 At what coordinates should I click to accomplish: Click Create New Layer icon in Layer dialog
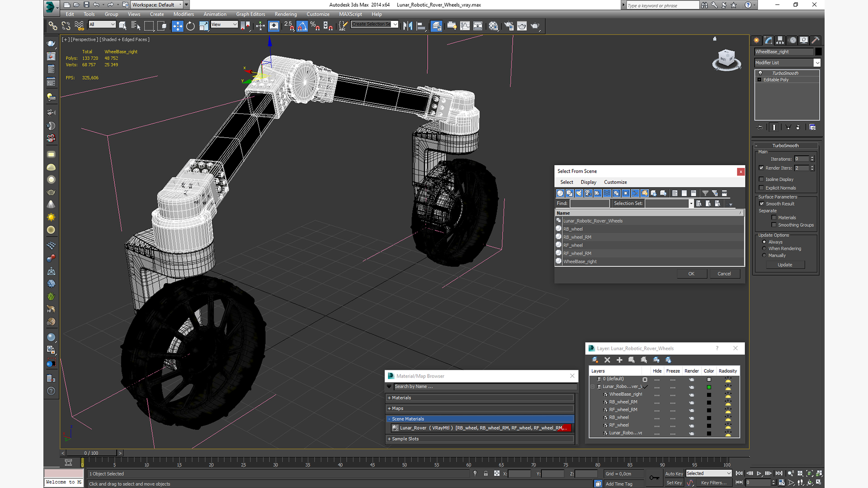click(x=595, y=360)
